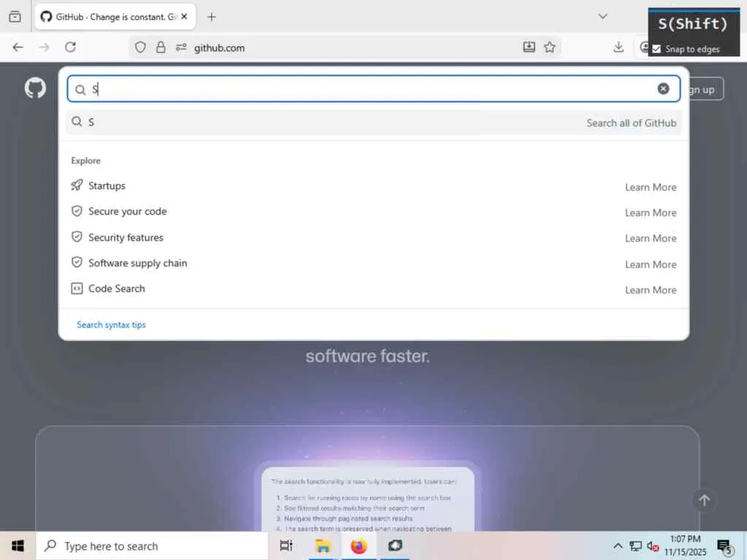Click the Startups rocket icon

[77, 185]
